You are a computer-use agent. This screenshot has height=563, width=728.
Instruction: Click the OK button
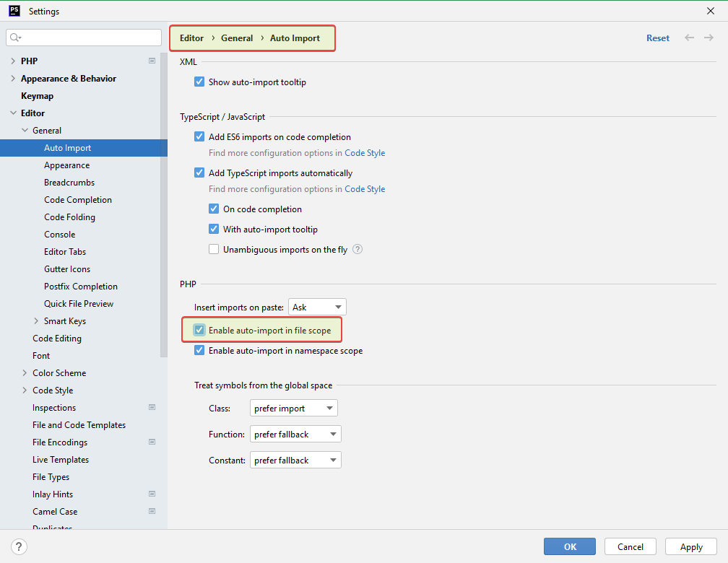tap(570, 546)
